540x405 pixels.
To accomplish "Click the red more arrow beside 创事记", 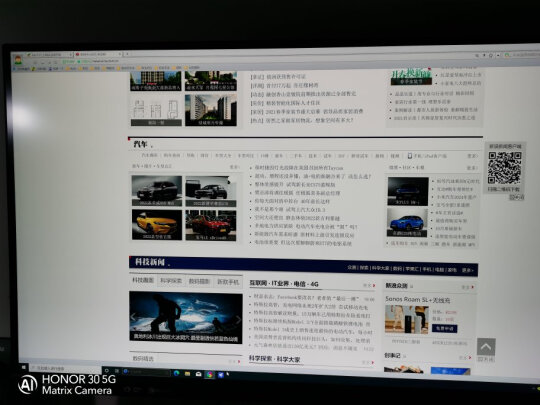I will click(x=469, y=358).
